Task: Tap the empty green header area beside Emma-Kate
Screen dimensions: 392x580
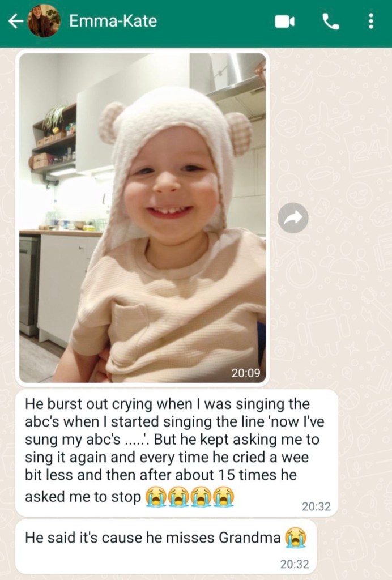Action: (x=215, y=22)
